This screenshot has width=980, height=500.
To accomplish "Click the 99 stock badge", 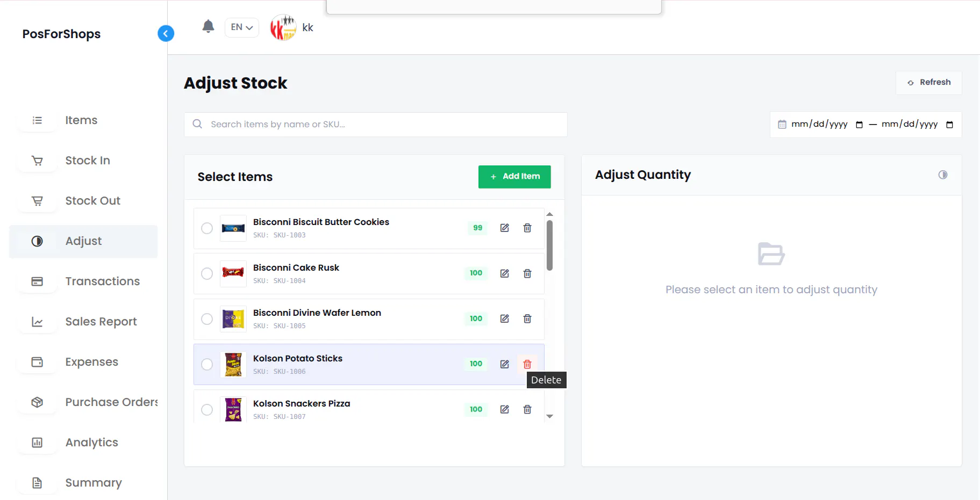I will pos(477,228).
